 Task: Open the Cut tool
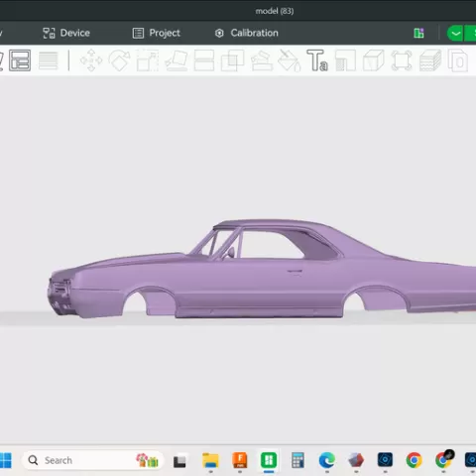point(204,60)
